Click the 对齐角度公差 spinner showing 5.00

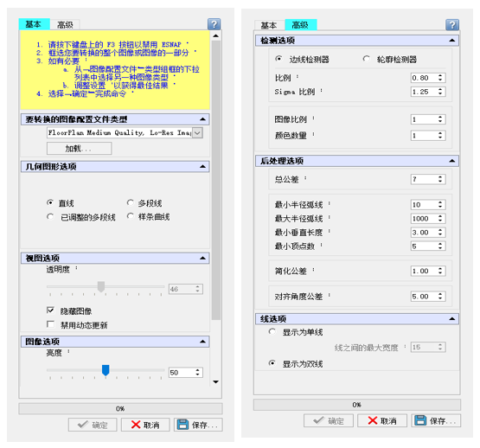[x=428, y=297]
